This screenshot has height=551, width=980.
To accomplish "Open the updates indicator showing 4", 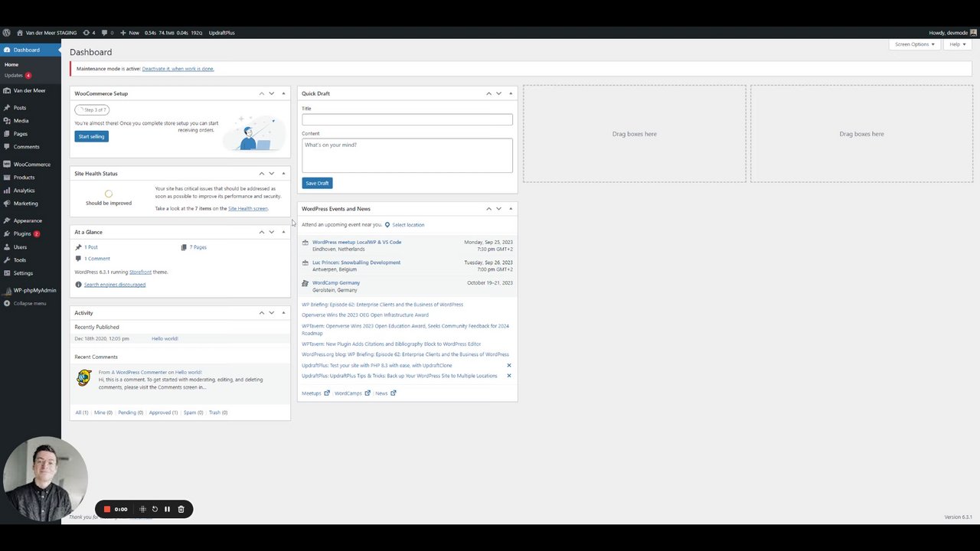I will coord(89,33).
